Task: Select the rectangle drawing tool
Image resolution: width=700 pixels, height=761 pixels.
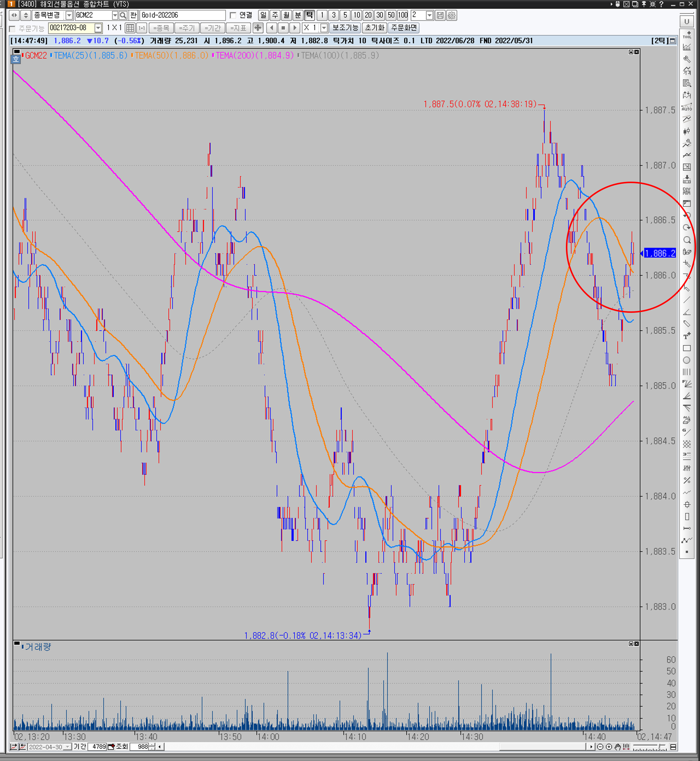Action: [686, 348]
